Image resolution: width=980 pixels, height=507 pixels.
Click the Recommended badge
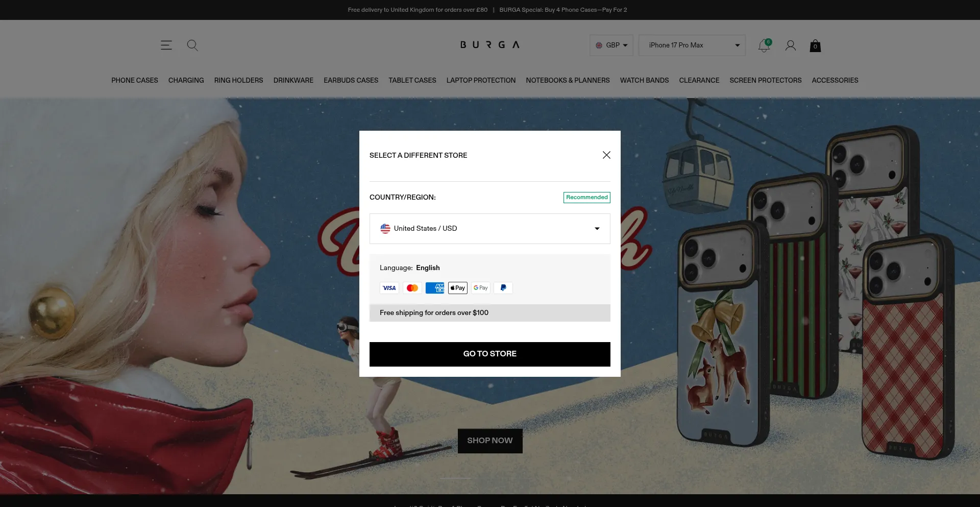(x=586, y=198)
